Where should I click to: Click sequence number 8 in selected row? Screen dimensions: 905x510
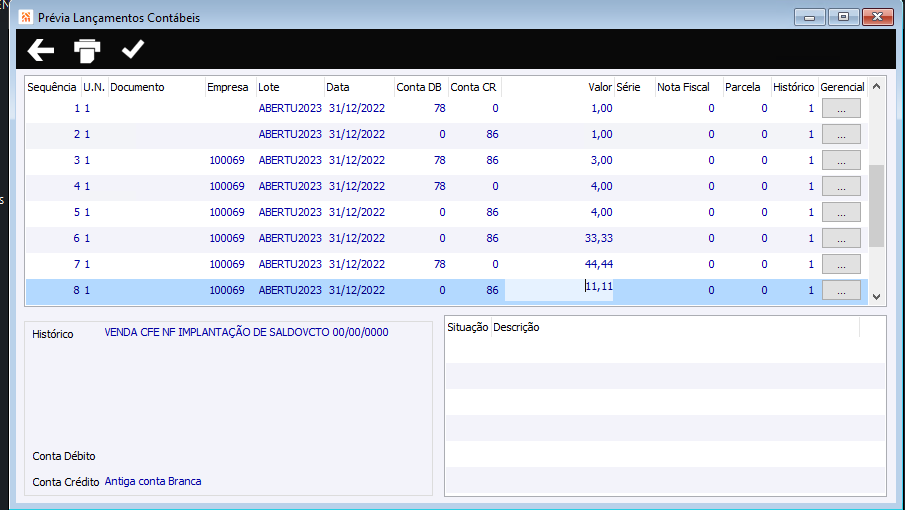pyautogui.click(x=76, y=290)
